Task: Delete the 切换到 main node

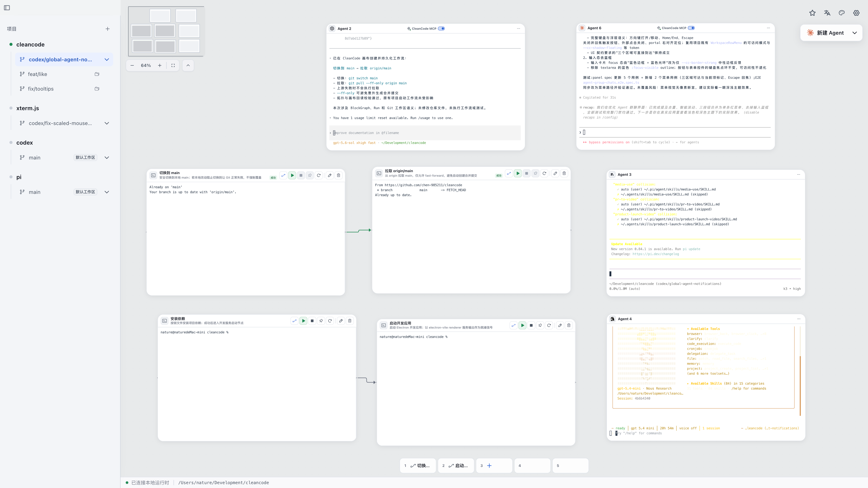Action: 339,175
